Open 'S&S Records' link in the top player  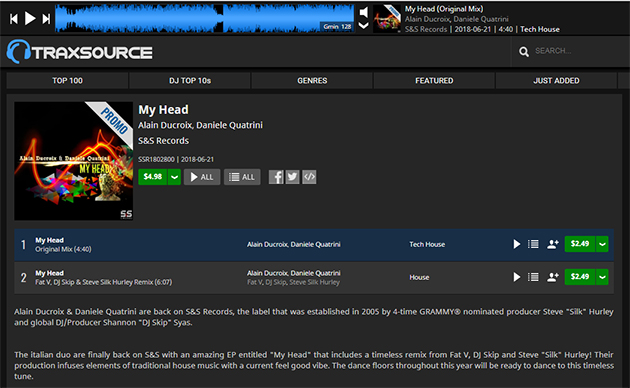[x=426, y=29]
